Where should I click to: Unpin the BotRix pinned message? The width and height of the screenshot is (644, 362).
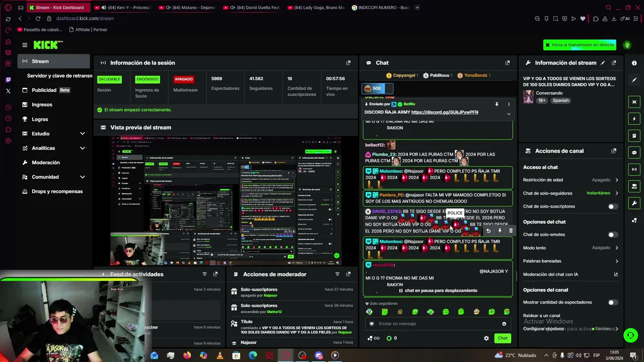pos(497,104)
